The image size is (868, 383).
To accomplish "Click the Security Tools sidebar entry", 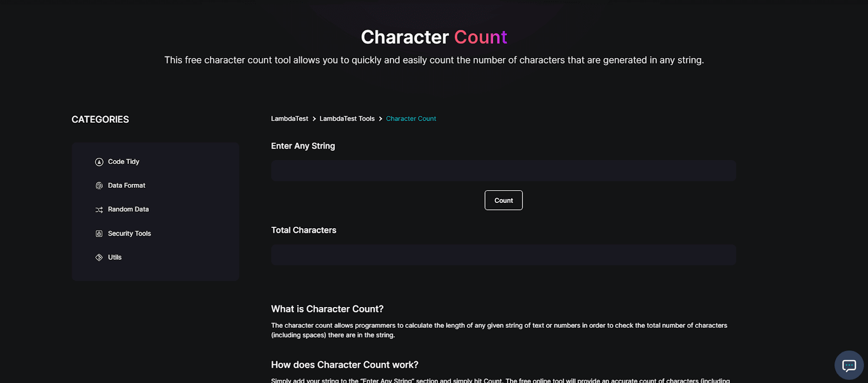I will tap(129, 233).
